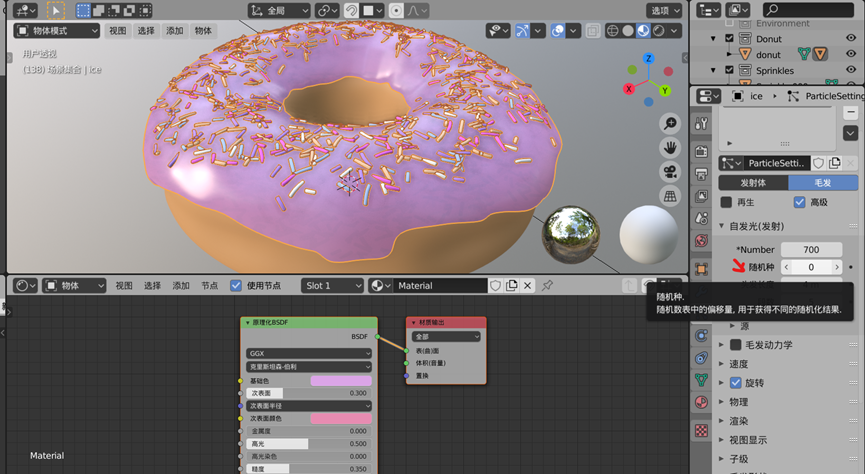Uncheck the Sprinkles collection checkbox
Image resolution: width=865 pixels, height=474 pixels.
click(729, 70)
